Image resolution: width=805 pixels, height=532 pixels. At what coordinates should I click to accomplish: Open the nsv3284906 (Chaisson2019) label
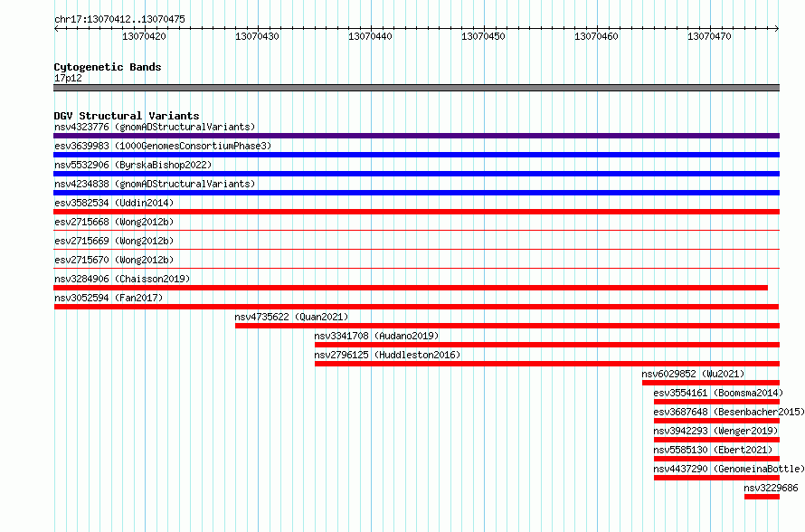[122, 279]
